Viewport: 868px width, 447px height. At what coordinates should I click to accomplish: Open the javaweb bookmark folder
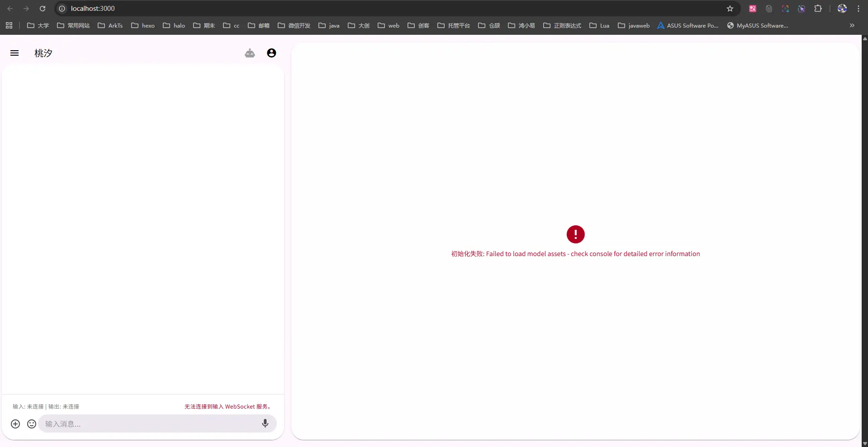[634, 25]
